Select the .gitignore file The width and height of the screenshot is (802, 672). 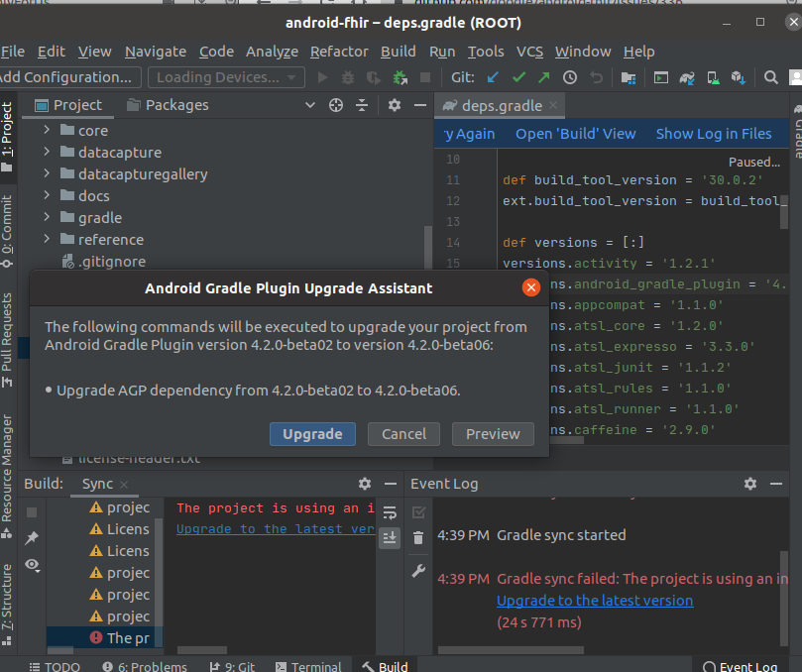(x=104, y=262)
